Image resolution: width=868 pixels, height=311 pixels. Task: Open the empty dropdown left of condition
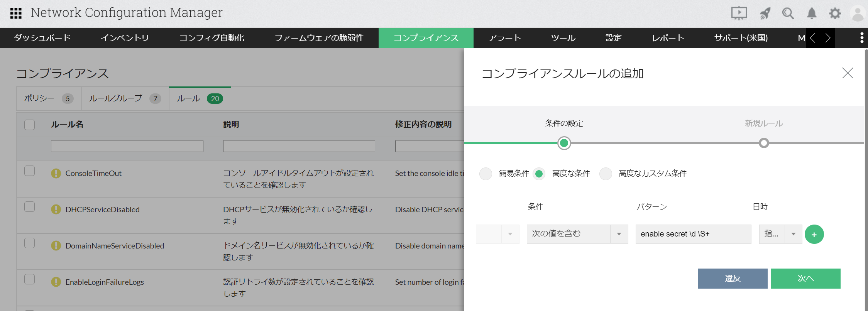pos(497,234)
